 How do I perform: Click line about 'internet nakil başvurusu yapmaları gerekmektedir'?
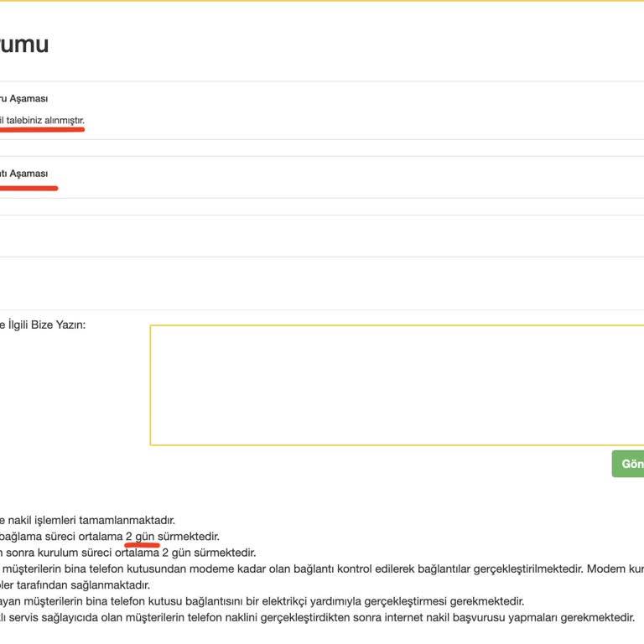click(x=318, y=617)
